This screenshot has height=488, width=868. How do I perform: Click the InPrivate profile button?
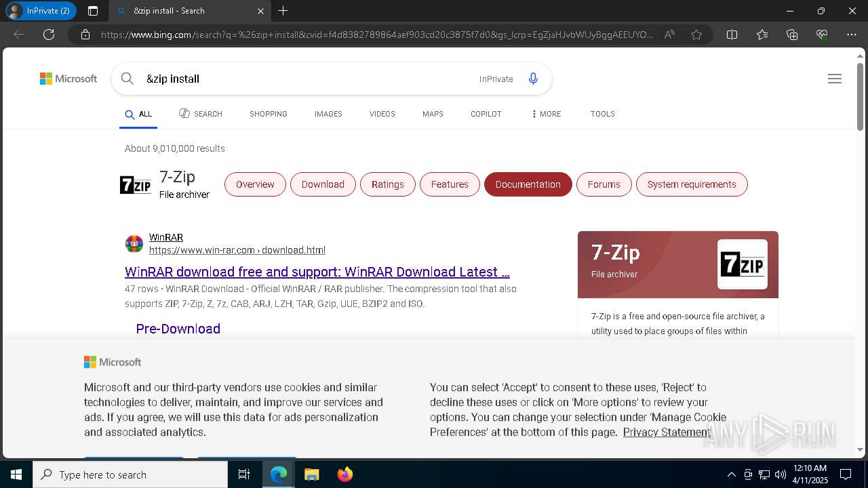click(x=41, y=11)
